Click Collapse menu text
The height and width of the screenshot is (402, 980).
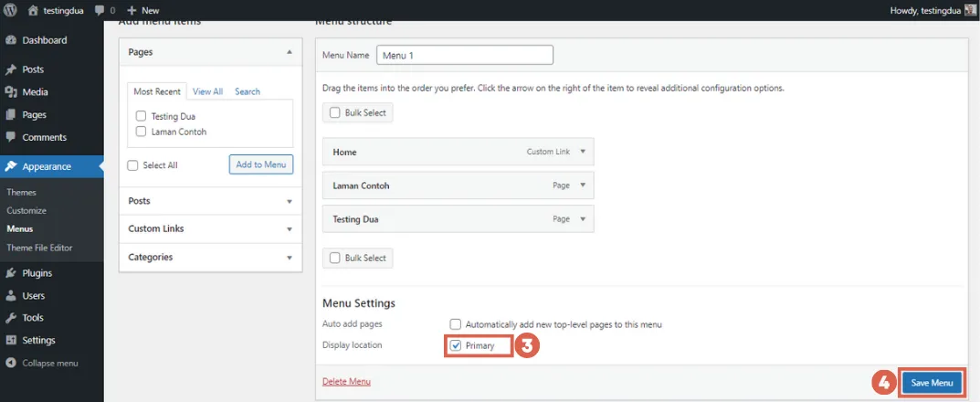pos(50,363)
